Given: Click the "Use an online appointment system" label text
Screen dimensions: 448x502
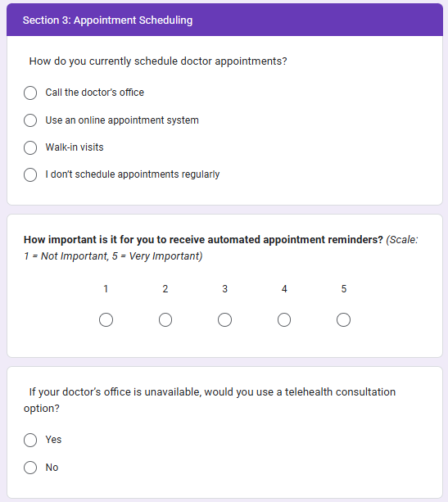Looking at the screenshot, I should [x=122, y=120].
